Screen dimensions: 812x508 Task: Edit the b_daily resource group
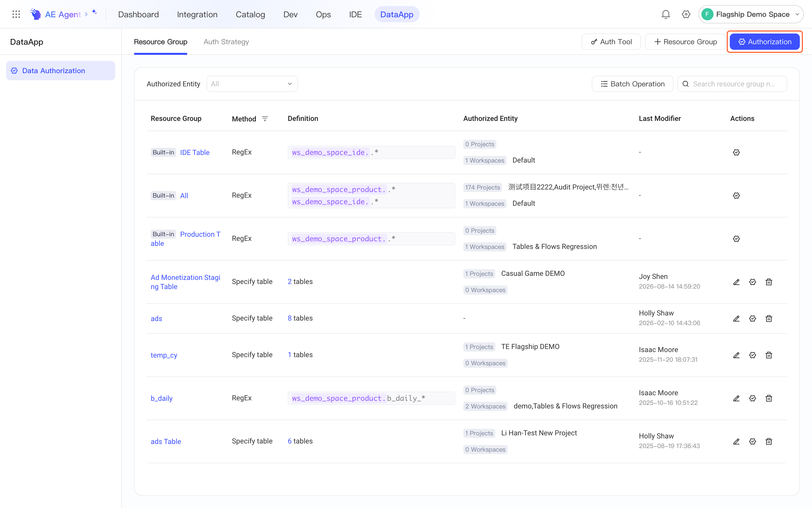pos(736,398)
